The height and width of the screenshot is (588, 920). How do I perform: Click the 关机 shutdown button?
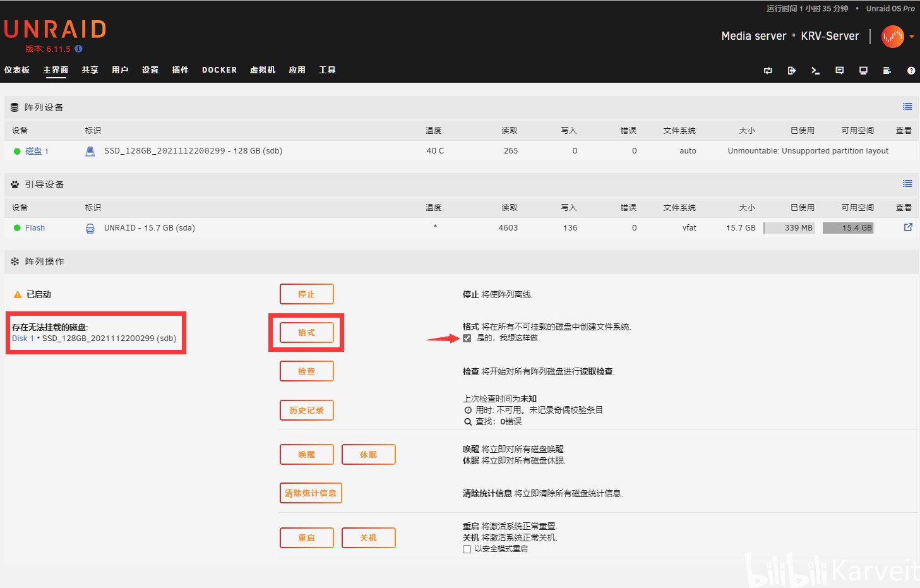369,538
